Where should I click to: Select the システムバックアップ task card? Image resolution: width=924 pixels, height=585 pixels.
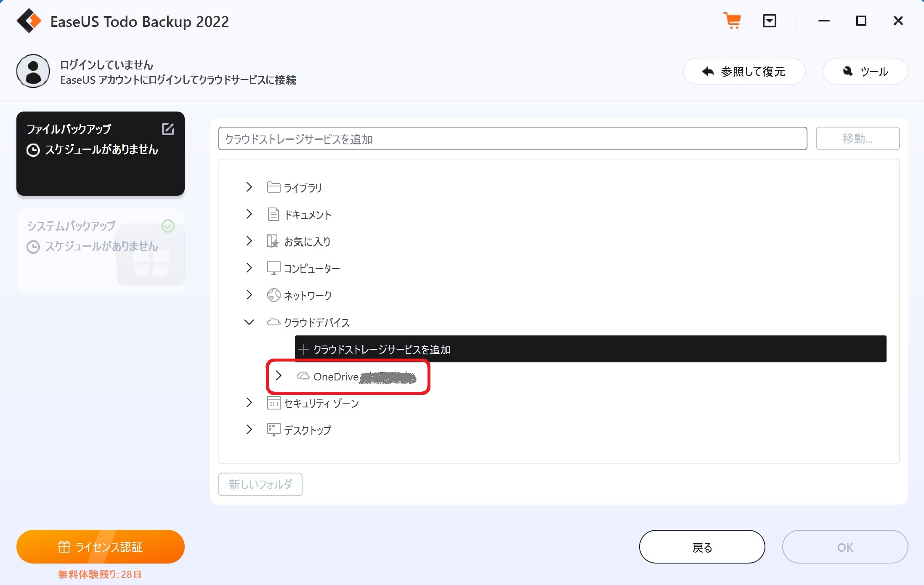[x=101, y=250]
